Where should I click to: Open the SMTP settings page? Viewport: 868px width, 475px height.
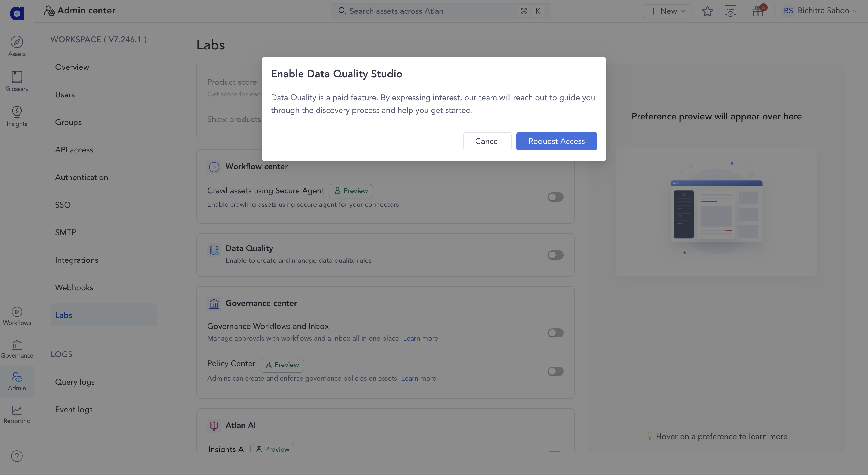click(65, 232)
